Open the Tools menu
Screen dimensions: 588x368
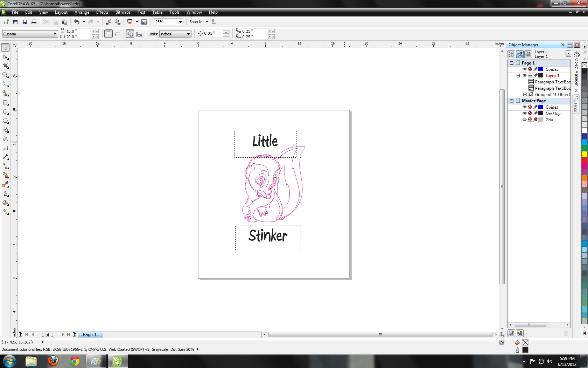pyautogui.click(x=174, y=12)
